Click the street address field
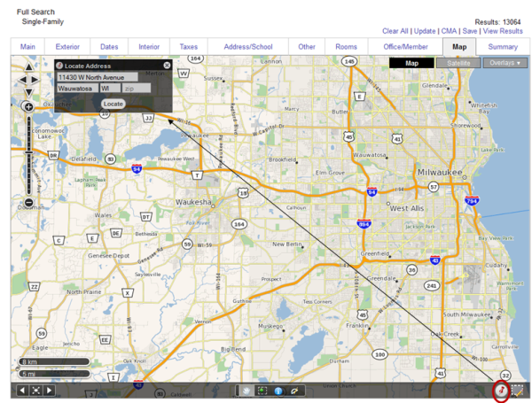The height and width of the screenshot is (403, 532). coord(98,77)
